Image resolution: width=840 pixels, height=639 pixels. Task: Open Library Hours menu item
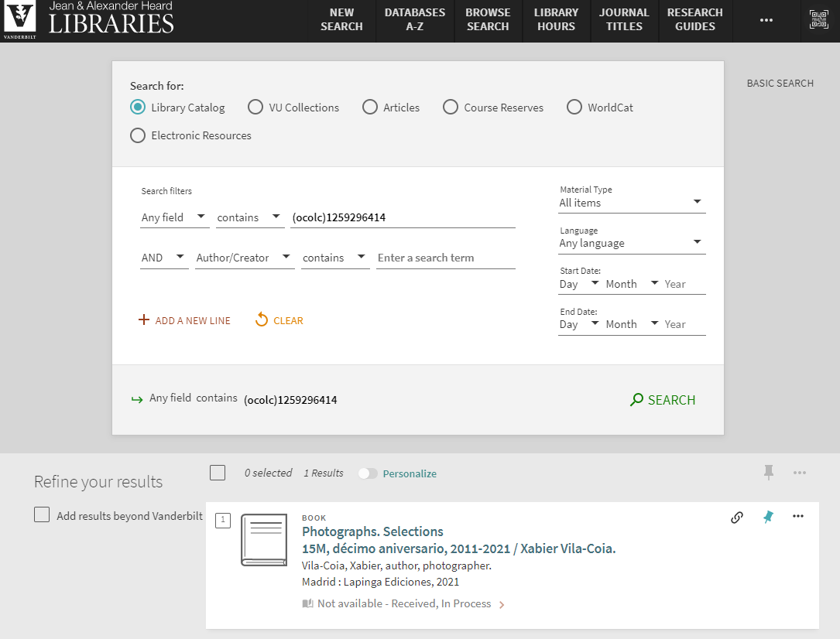[x=556, y=19]
